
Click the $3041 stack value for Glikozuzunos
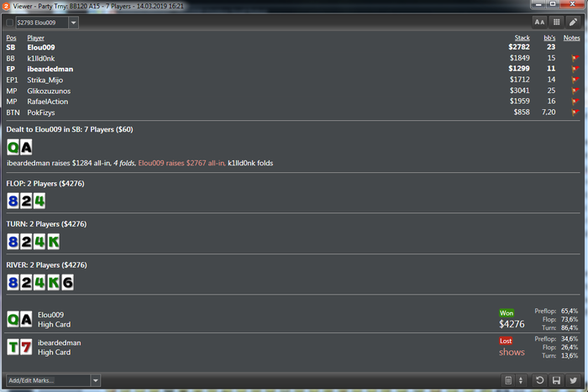pyautogui.click(x=520, y=91)
